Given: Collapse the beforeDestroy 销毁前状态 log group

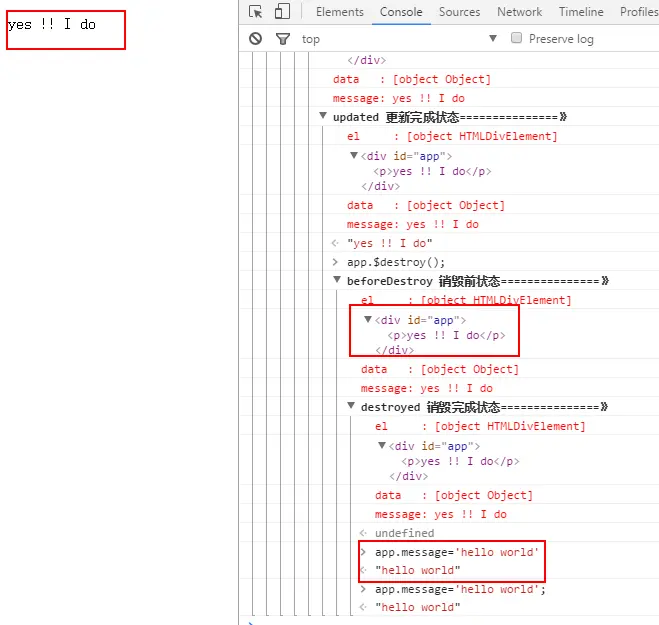Looking at the screenshot, I should 337,280.
